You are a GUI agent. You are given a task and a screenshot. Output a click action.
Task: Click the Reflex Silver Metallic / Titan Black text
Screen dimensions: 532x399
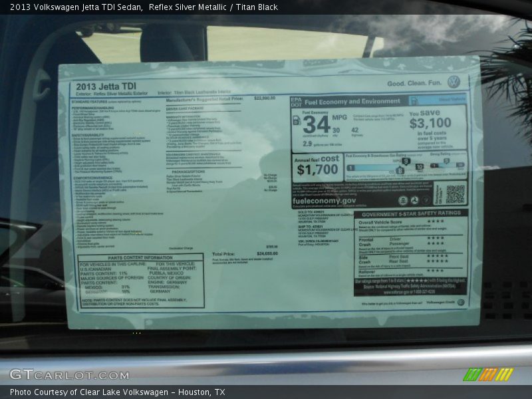(x=213, y=7)
